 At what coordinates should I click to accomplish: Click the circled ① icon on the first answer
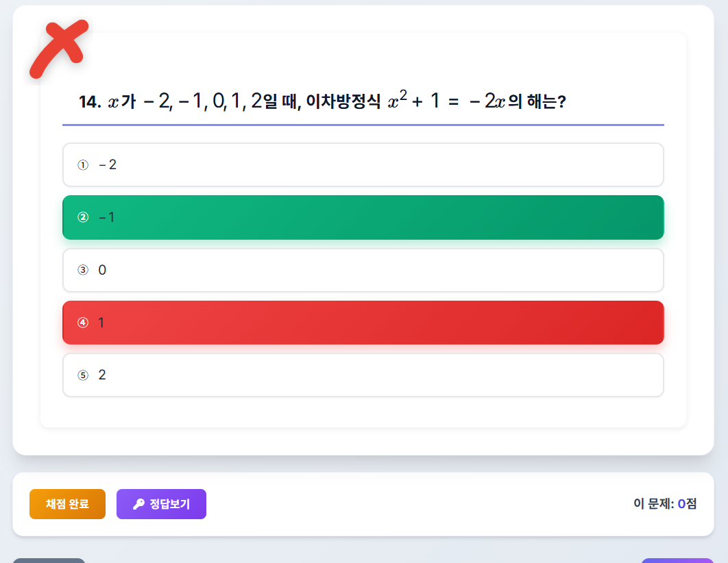[83, 164]
